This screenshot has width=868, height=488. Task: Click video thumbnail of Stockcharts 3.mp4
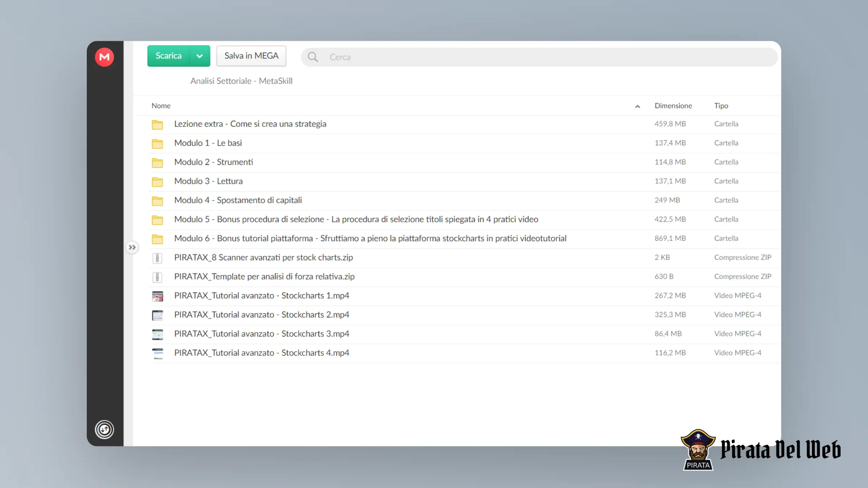pyautogui.click(x=157, y=334)
